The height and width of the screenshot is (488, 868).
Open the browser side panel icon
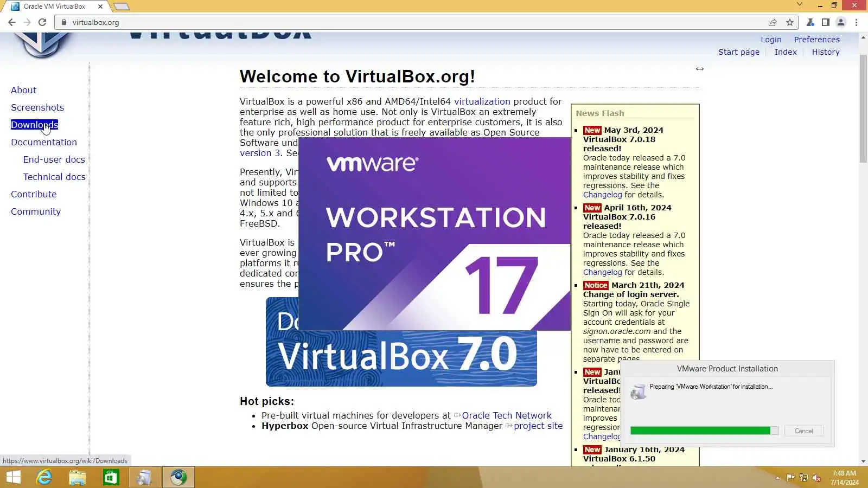[x=825, y=22]
